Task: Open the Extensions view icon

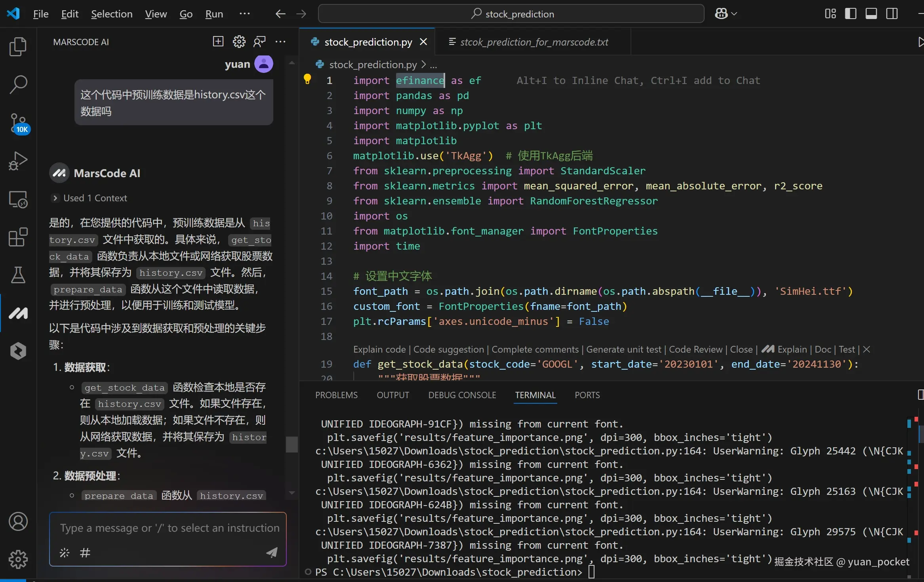Action: tap(18, 237)
